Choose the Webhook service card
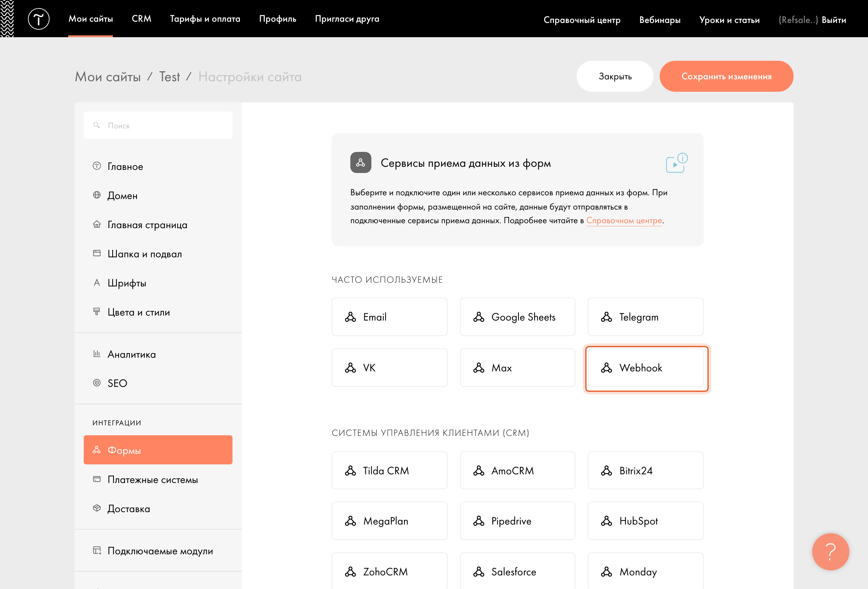868x589 pixels. 645,368
